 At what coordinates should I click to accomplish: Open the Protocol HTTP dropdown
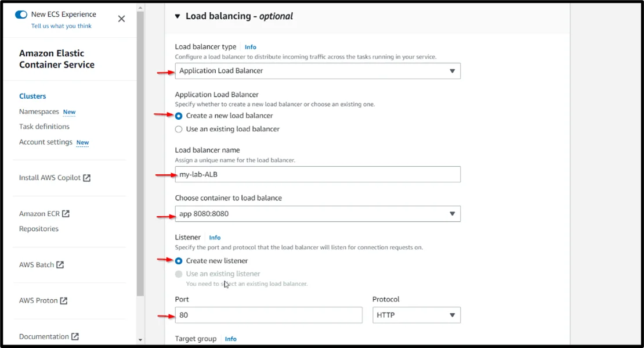click(416, 315)
